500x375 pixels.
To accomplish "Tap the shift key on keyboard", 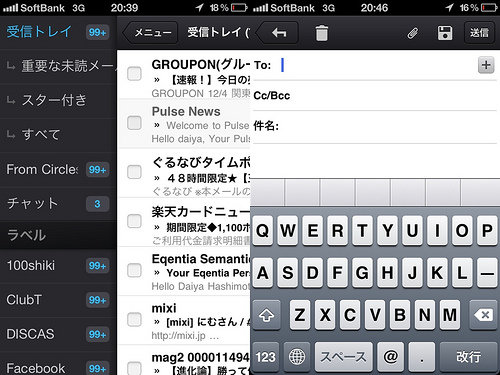I will (266, 315).
